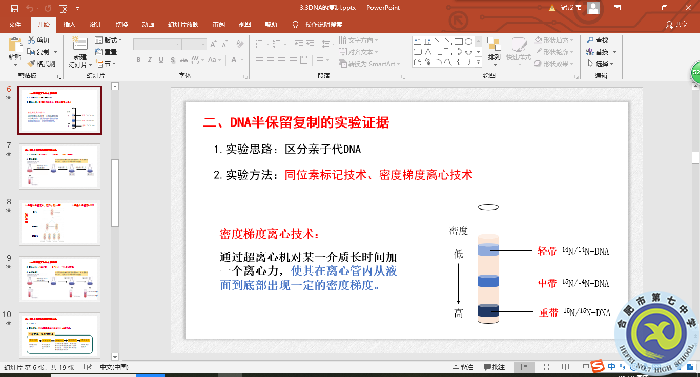
Task: Switch to the Design (设计) tab
Action: [x=95, y=25]
